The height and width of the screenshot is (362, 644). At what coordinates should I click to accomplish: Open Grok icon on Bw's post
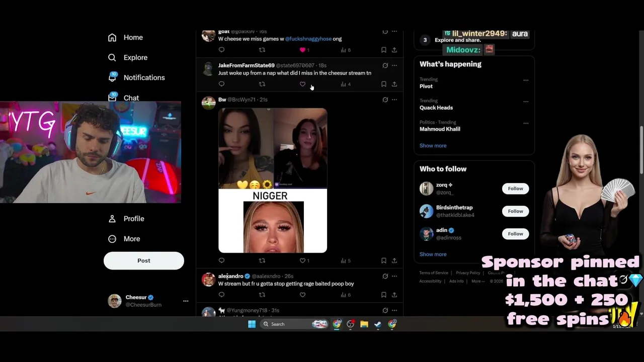coord(385,100)
